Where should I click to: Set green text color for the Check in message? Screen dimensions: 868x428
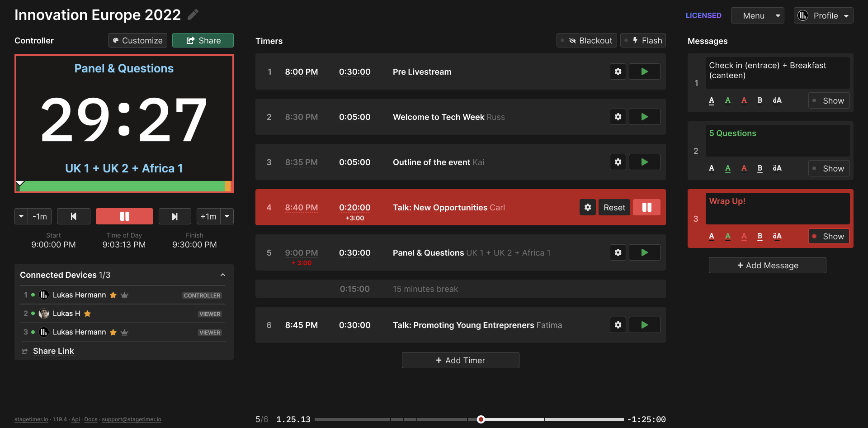(x=728, y=100)
